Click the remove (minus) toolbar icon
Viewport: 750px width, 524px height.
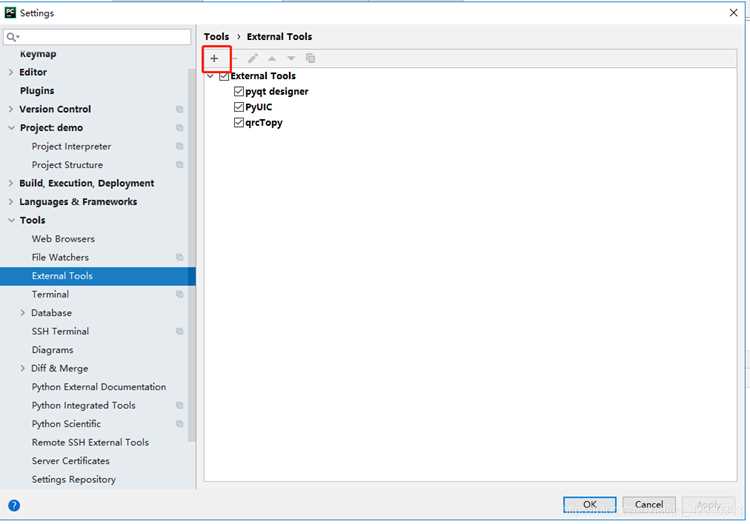234,58
